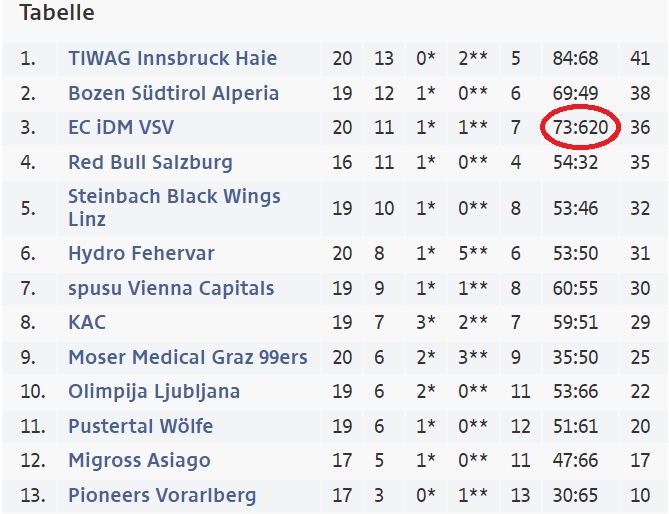This screenshot has width=669, height=514.
Task: Click the Pustertal Wölfe link
Action: coord(140,426)
